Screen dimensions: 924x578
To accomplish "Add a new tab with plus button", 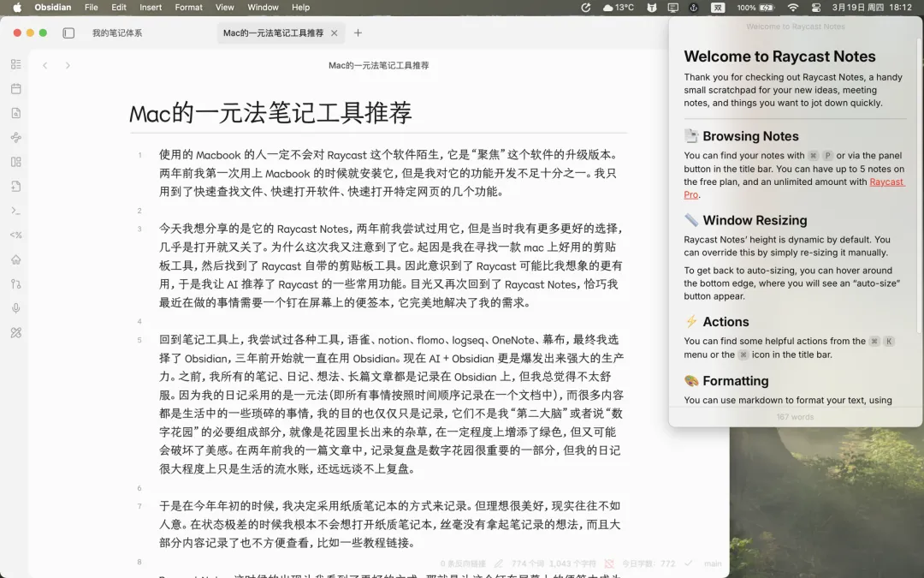I will pyautogui.click(x=358, y=33).
